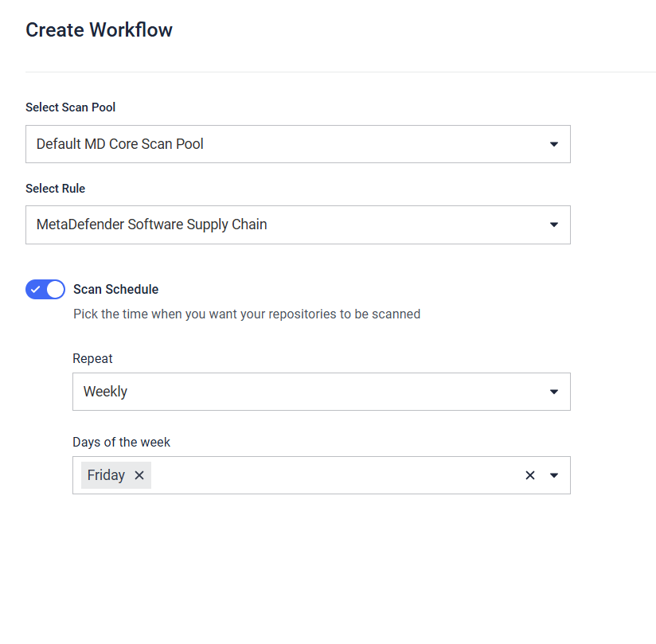Click the Days of the week label
The height and width of the screenshot is (644, 656).
pos(121,442)
